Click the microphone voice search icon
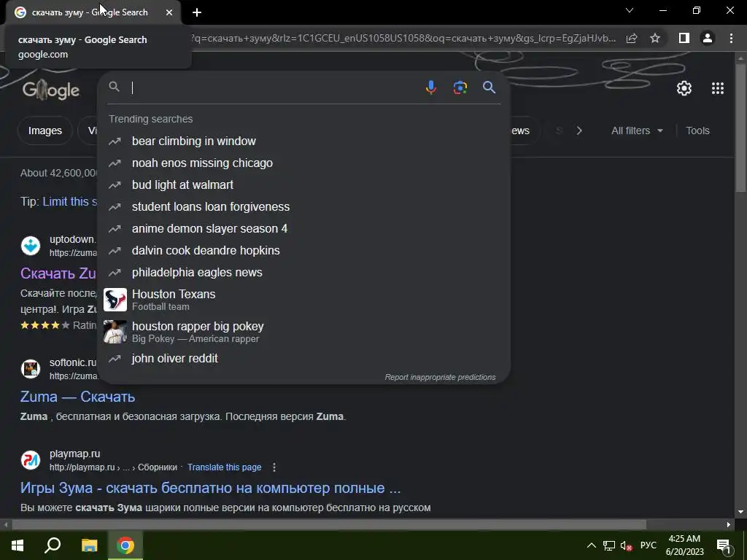This screenshot has height=560, width=747. click(430, 87)
